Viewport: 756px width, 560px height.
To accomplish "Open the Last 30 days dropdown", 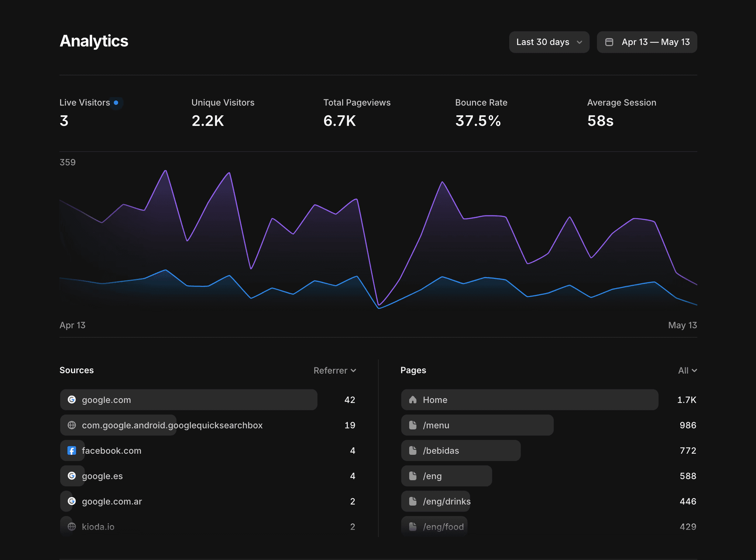I will pos(549,42).
